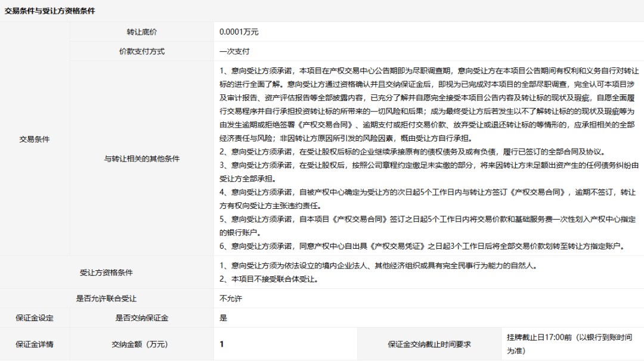
Task: Select the 保证金设定 row header
Action: point(35,318)
